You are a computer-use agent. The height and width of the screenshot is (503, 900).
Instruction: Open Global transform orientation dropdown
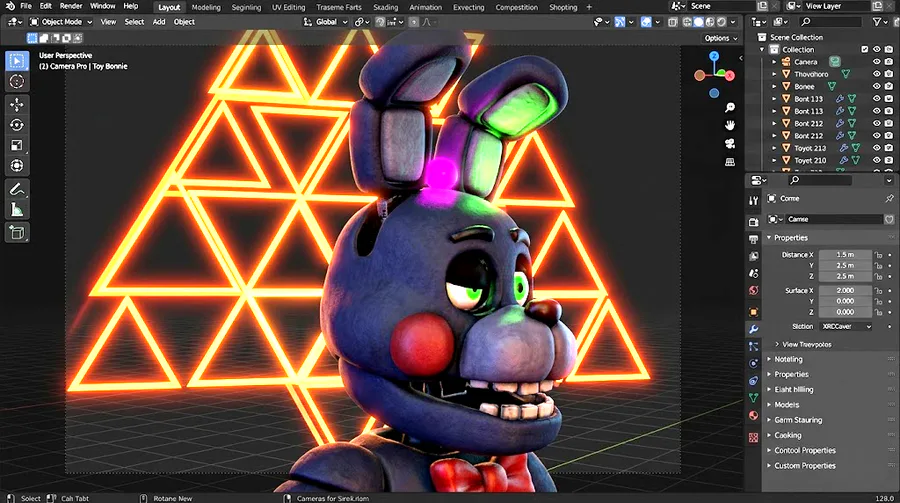326,22
